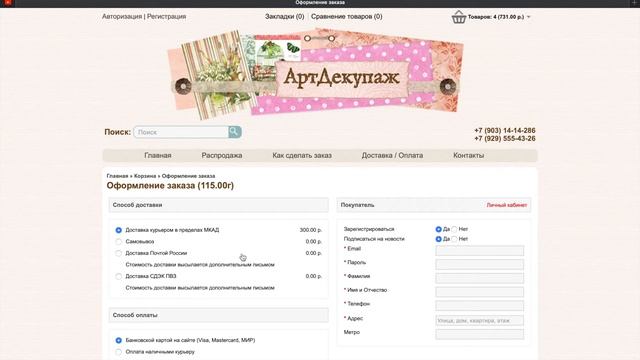Click the 300.00 р. courier price
The width and height of the screenshot is (640, 360).
[311, 230]
